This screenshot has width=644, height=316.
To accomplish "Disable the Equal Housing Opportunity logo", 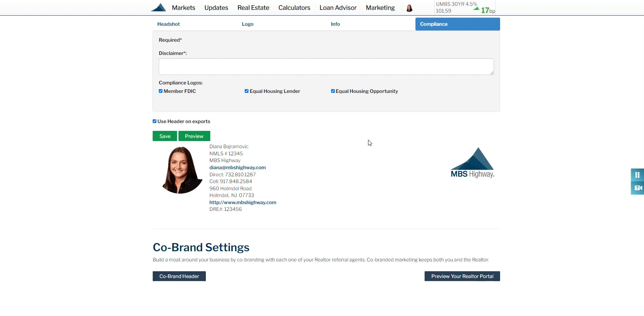I will (x=333, y=91).
